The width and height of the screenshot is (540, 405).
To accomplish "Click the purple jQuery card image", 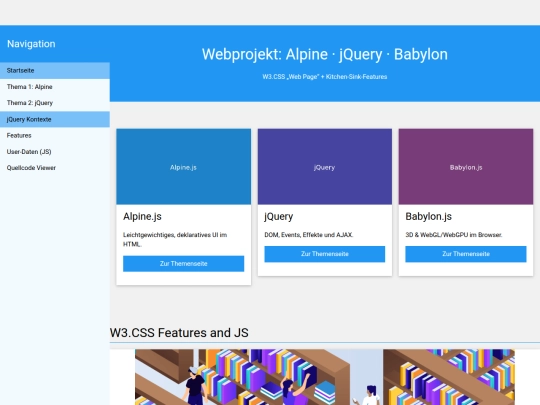I will coord(325,167).
